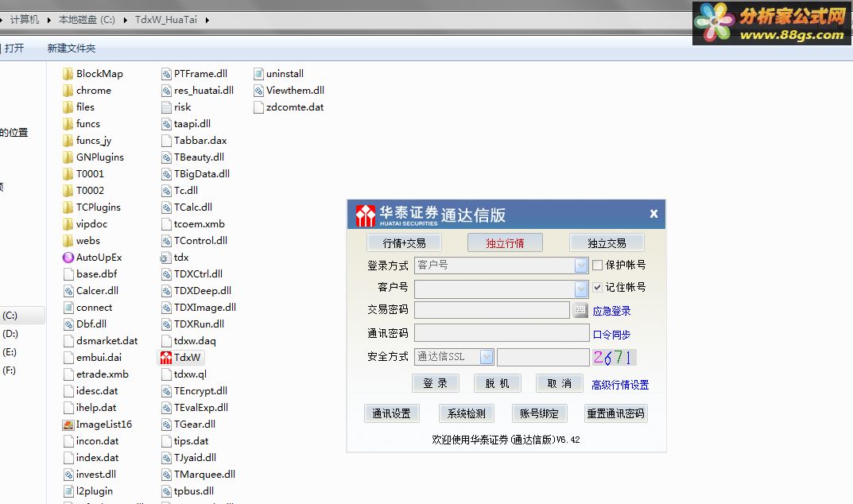Select the ImageList16 image file icon
This screenshot has height=504, width=853.
point(68,425)
